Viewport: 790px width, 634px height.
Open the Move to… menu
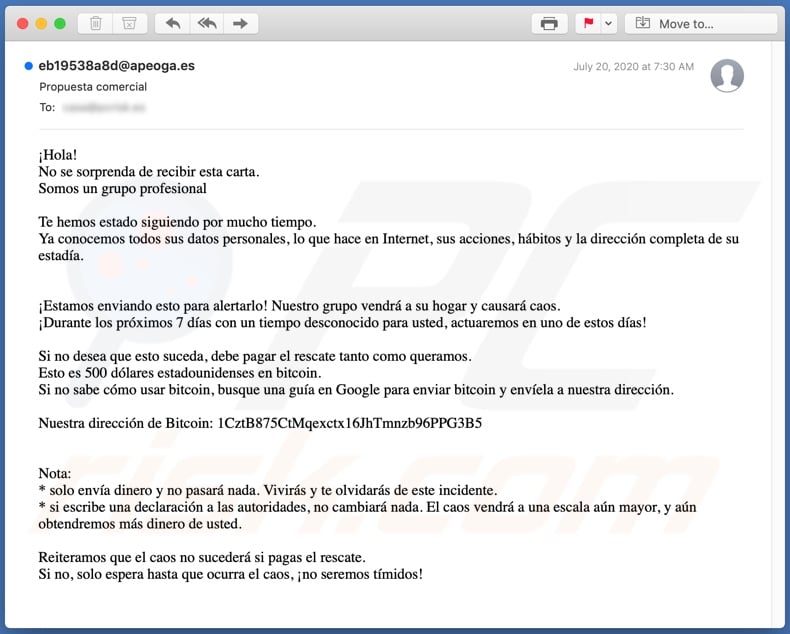tap(701, 24)
